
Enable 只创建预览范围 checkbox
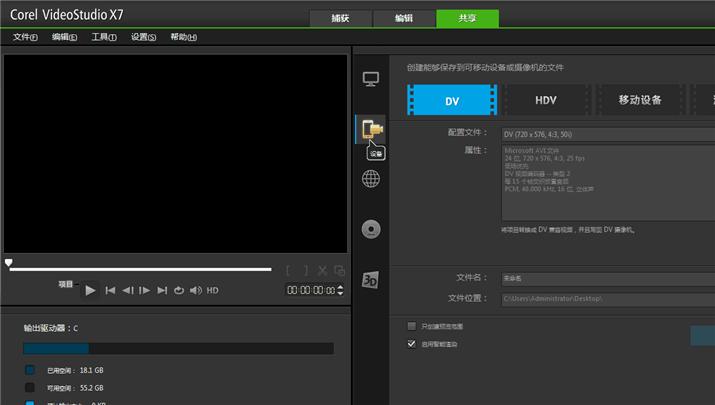411,326
